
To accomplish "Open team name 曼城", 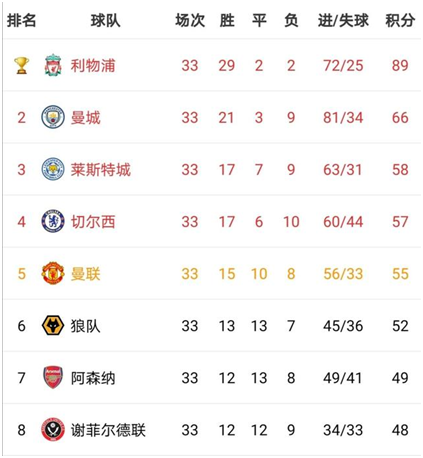I will pyautogui.click(x=85, y=118).
